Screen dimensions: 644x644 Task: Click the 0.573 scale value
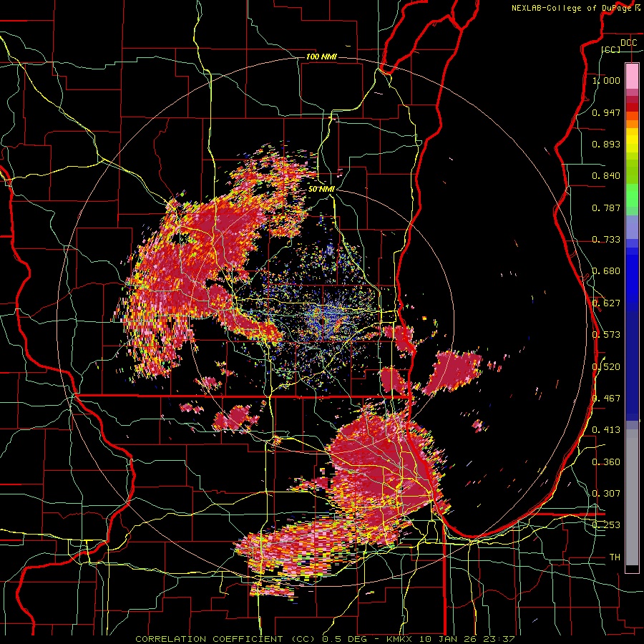[606, 335]
